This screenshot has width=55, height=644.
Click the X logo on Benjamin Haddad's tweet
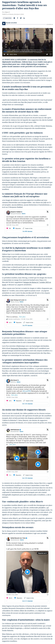[48, 211]
